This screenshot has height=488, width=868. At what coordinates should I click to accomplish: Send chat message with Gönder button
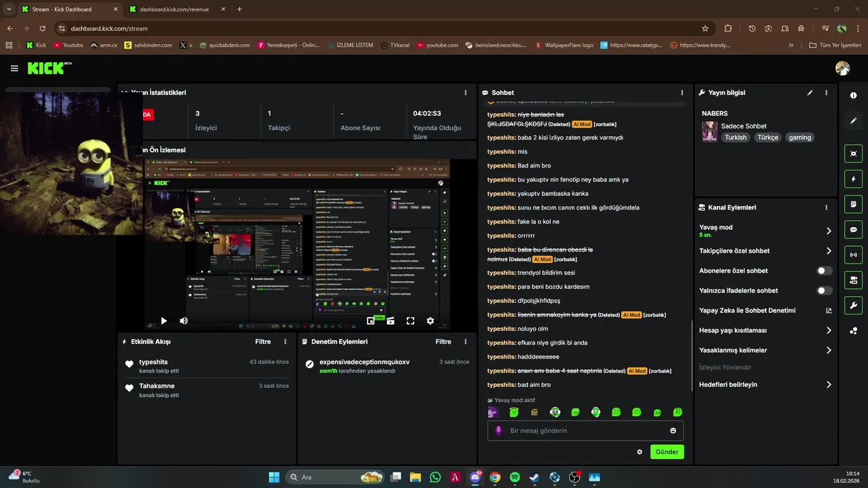pyautogui.click(x=667, y=451)
